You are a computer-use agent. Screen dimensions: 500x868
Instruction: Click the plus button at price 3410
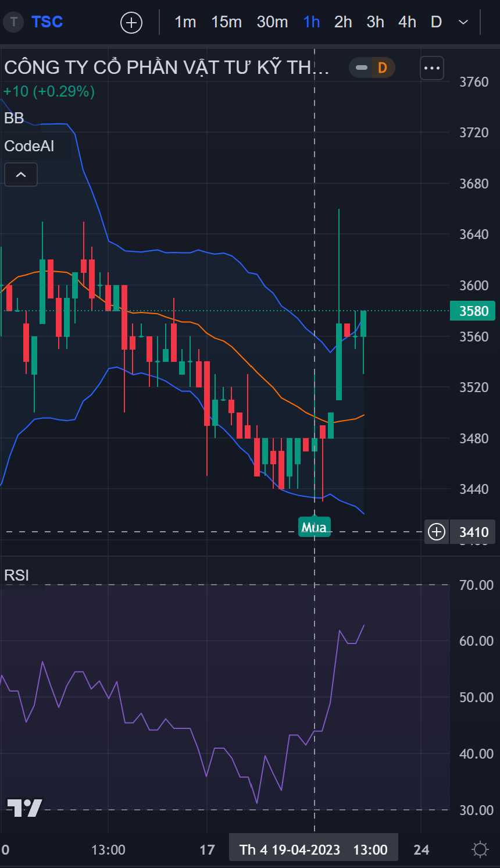point(437,532)
